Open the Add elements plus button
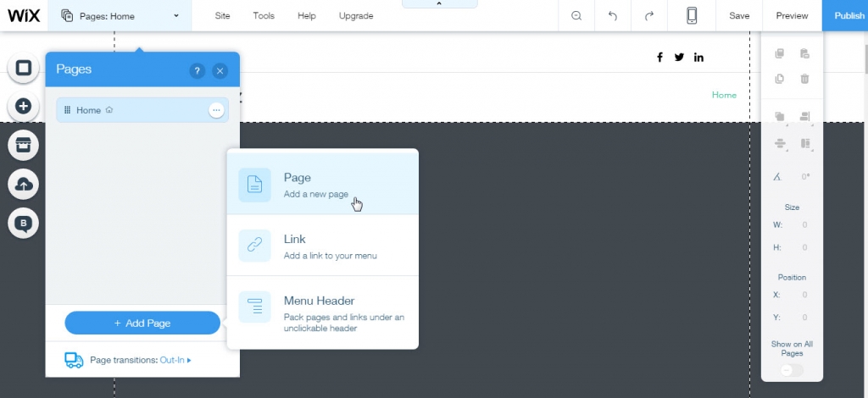Image resolution: width=868 pixels, height=398 pixels. [24, 107]
